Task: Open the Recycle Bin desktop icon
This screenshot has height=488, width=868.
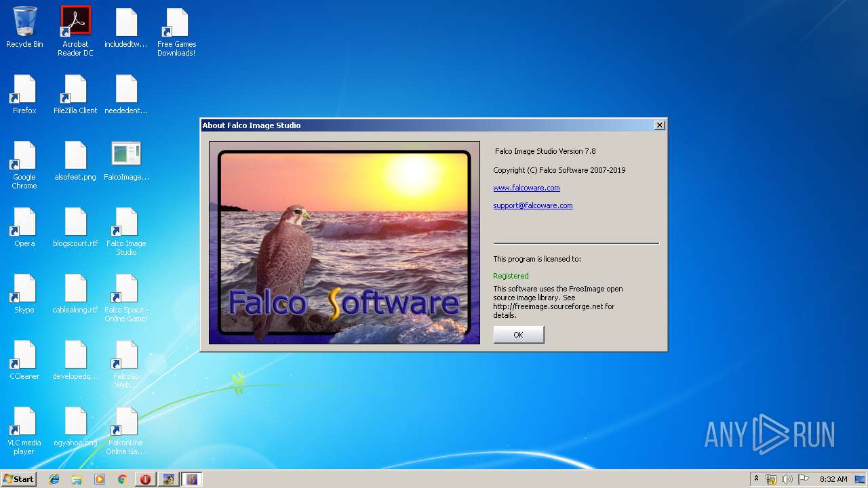Action: click(24, 28)
